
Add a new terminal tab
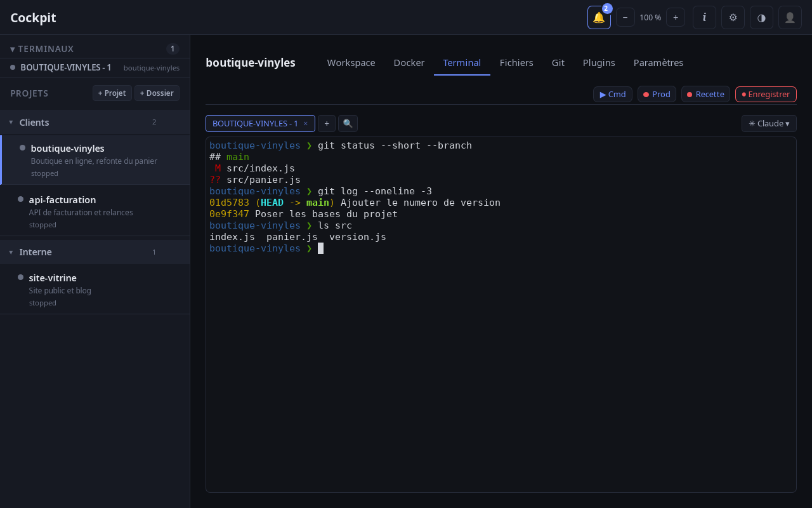click(x=327, y=123)
